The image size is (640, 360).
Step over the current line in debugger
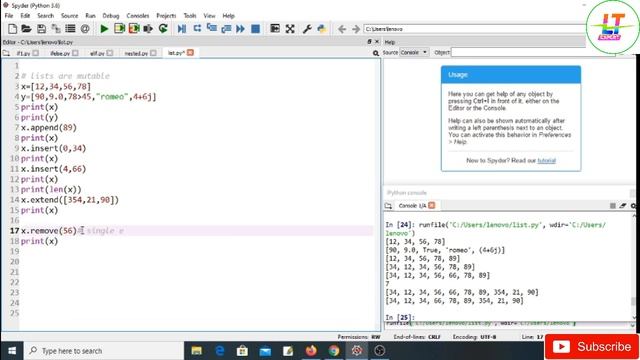pos(197,29)
